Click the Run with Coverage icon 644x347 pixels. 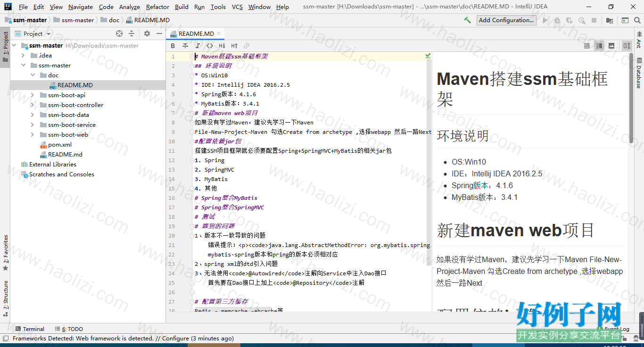click(570, 20)
